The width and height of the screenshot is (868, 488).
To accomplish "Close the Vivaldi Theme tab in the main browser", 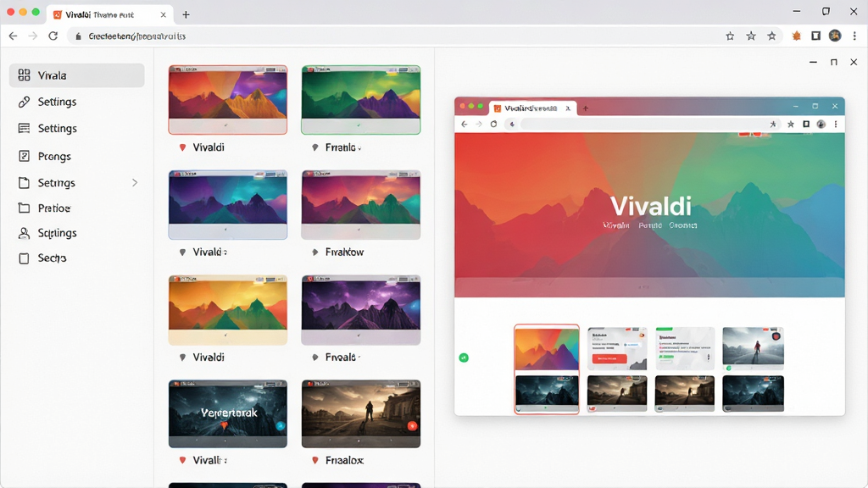I will [x=164, y=15].
